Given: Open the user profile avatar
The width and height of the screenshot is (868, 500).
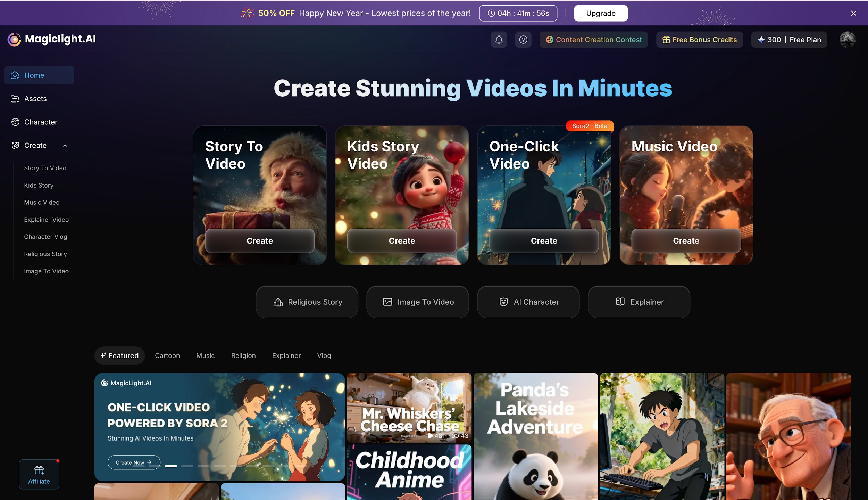Looking at the screenshot, I should tap(847, 40).
